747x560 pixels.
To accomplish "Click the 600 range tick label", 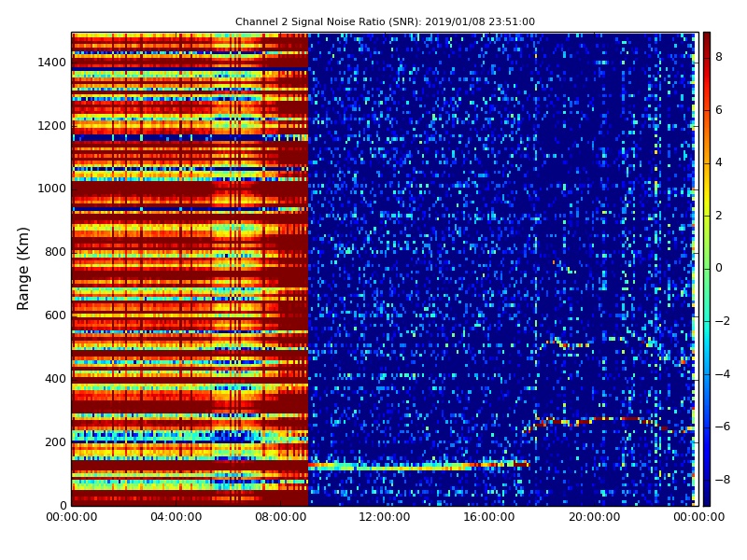I will 55,315.
